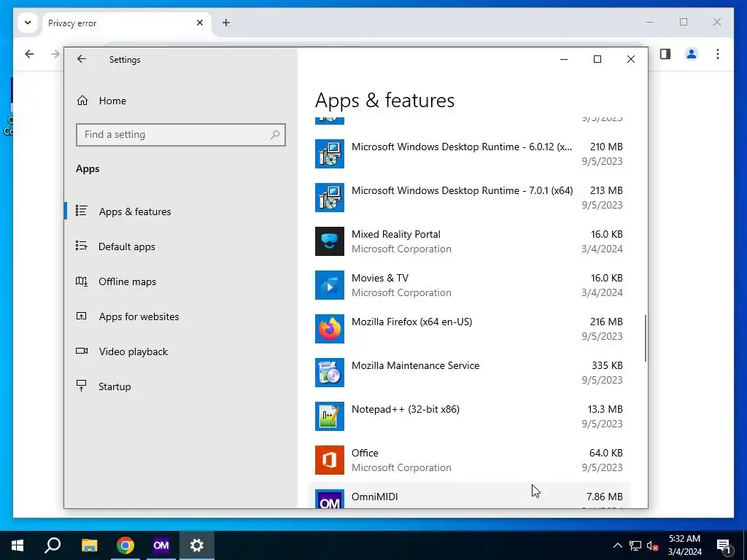Click the network tray icon

pyautogui.click(x=635, y=545)
